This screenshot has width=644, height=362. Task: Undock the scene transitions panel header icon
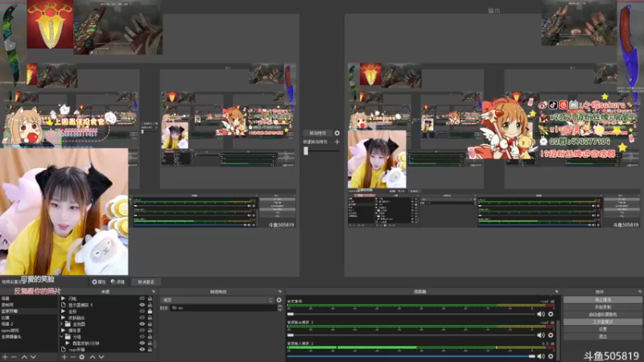[x=280, y=292]
